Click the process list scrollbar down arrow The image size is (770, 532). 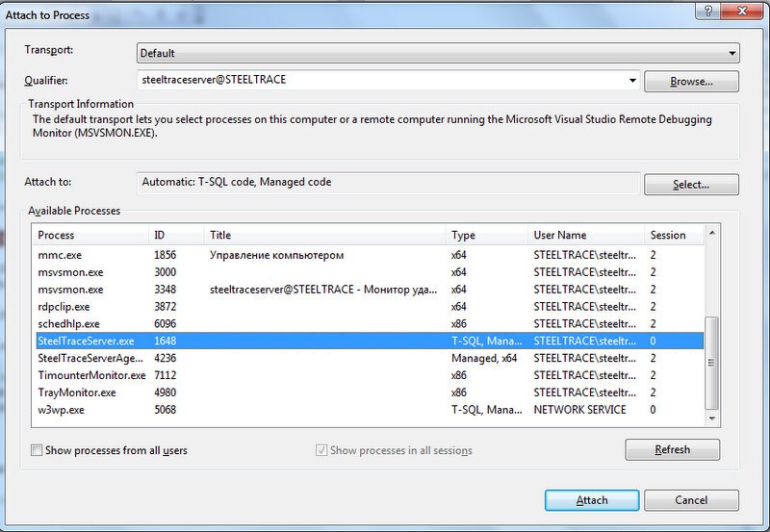click(712, 418)
